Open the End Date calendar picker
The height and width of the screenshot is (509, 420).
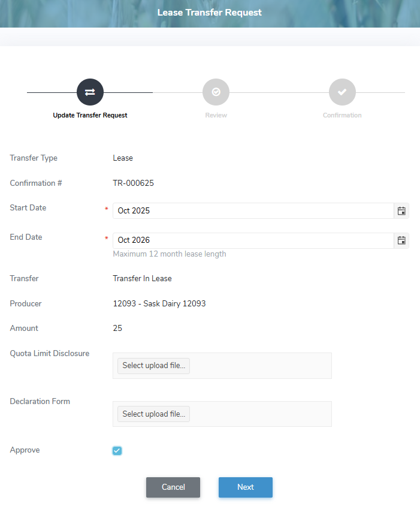click(x=401, y=240)
